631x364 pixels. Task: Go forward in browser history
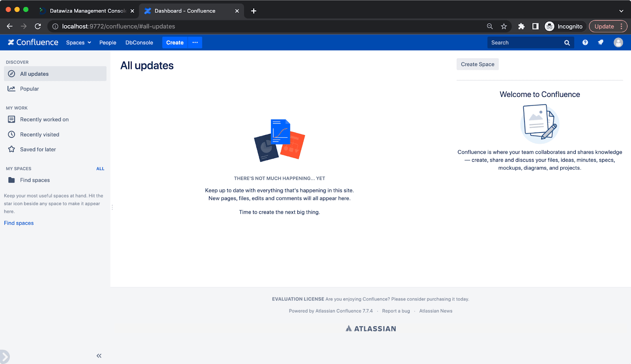click(x=24, y=26)
